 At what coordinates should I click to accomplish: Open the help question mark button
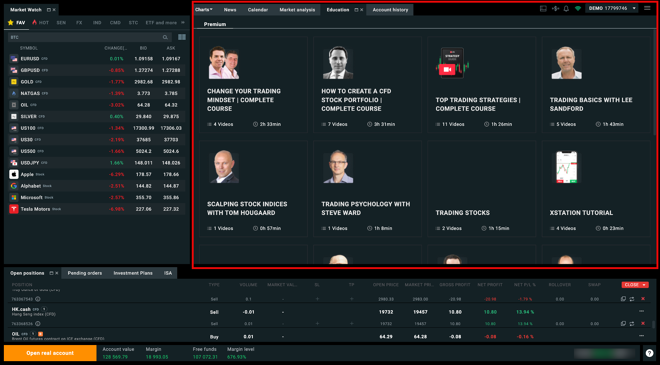point(649,353)
